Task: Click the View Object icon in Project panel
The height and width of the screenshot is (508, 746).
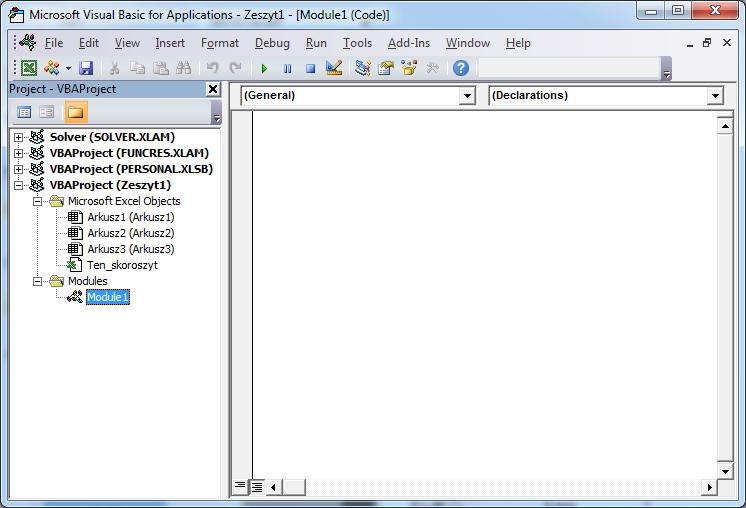Action: 47,112
